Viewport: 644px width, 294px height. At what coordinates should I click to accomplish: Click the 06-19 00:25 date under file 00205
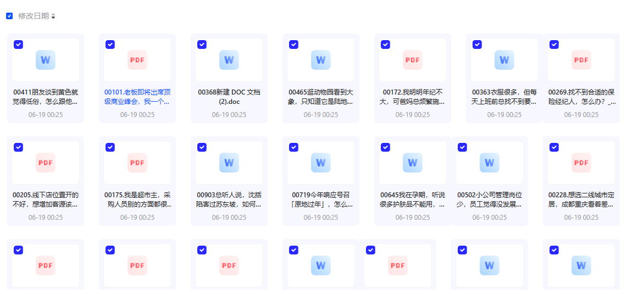[x=46, y=217]
